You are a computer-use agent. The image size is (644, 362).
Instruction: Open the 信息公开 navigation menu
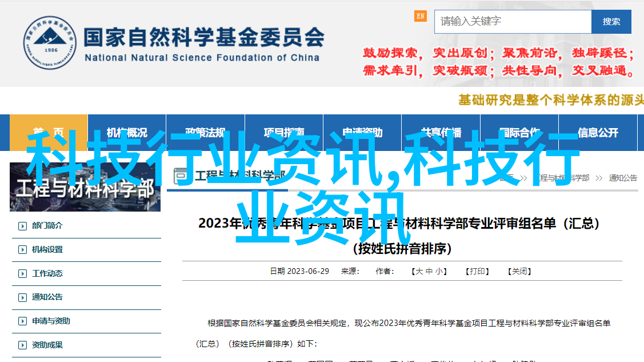(598, 132)
